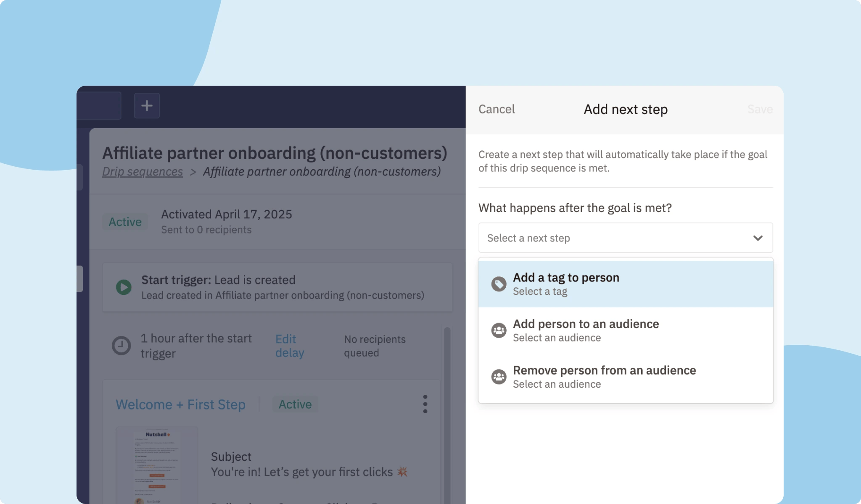Screen dimensions: 861x504
Task: Open the Select a next step dropdown
Action: tap(625, 238)
